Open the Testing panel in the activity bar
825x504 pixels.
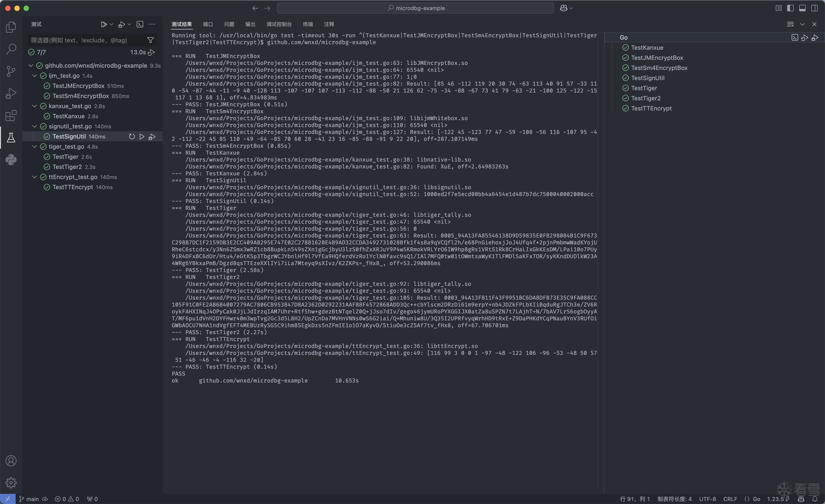(11, 138)
